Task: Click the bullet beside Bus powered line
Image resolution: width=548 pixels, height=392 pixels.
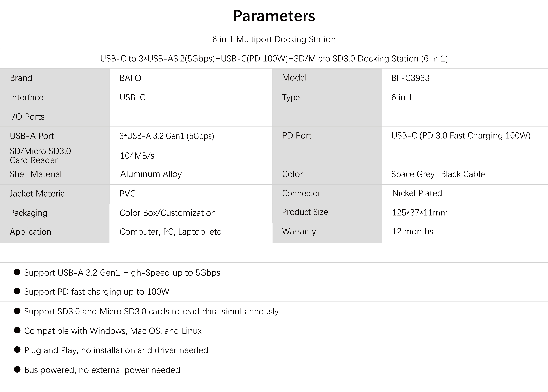Action: 17,369
